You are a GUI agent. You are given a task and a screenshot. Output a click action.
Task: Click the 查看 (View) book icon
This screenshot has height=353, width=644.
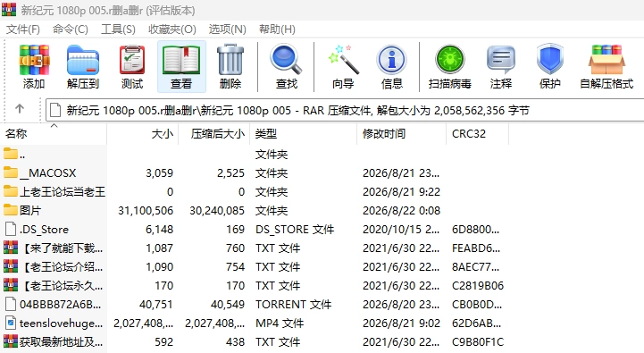181,60
